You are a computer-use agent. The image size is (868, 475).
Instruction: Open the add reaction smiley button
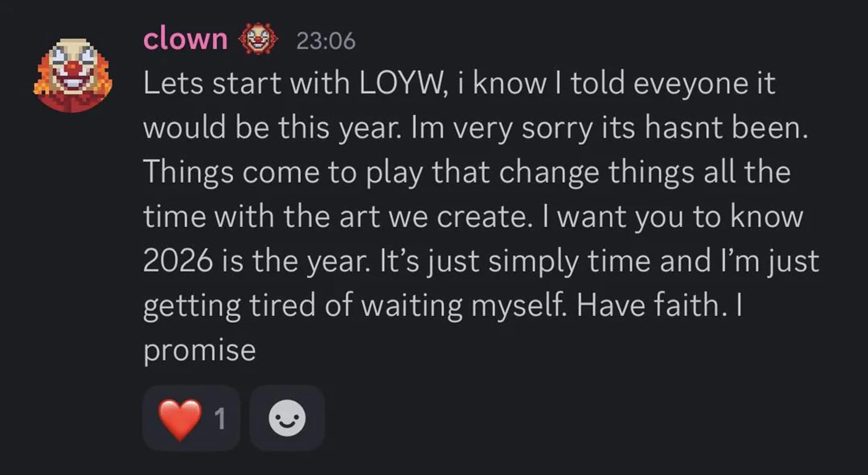pos(287,418)
